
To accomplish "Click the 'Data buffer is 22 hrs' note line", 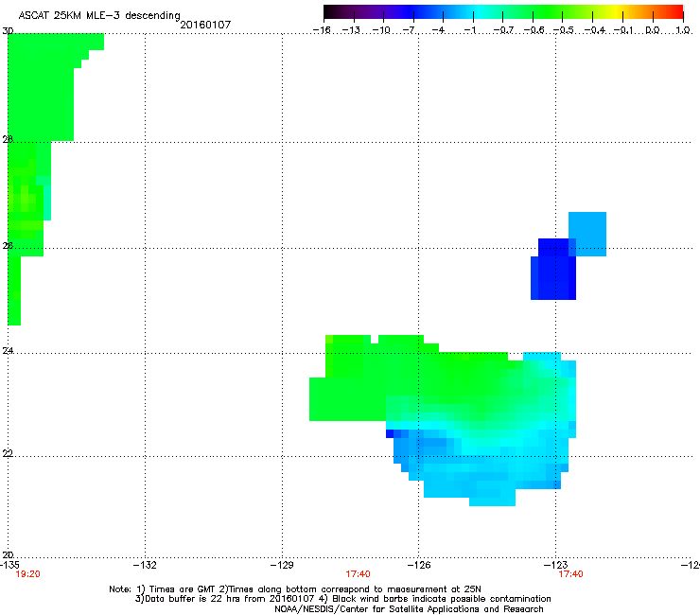I will coord(342,599).
